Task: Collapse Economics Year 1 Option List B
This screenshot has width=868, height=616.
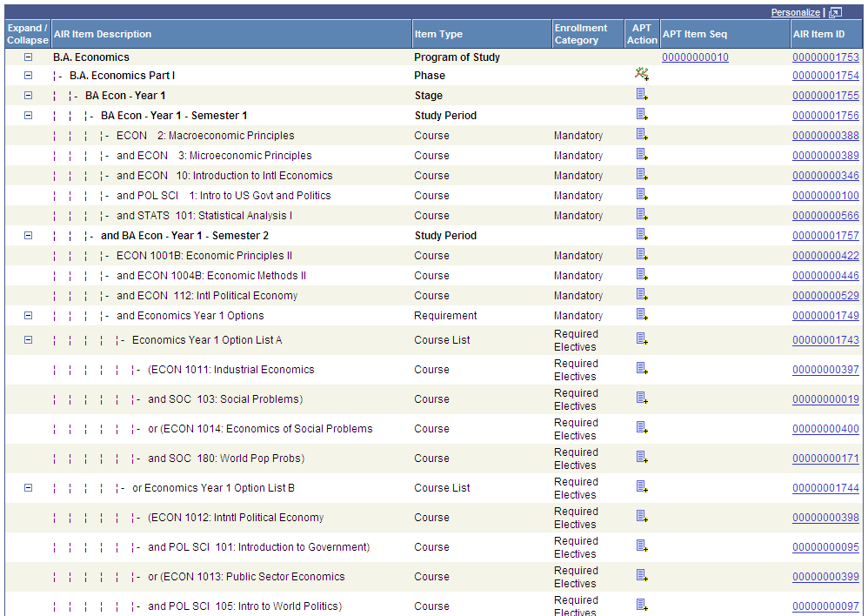Action: [x=27, y=487]
